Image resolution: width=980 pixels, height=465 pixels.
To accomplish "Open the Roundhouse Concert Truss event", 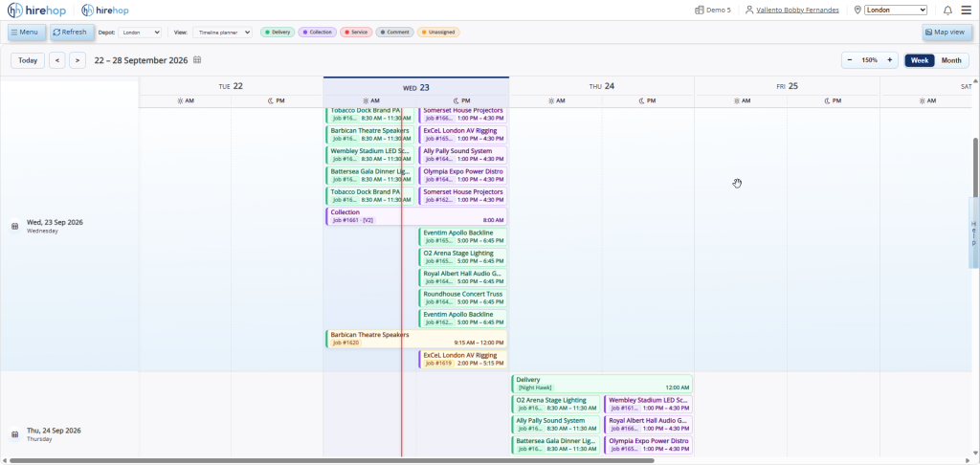I will 462,299.
